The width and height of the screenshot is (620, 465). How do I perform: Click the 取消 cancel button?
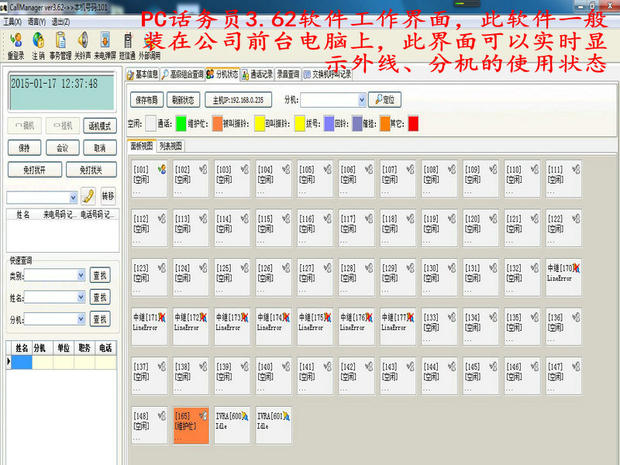(100, 148)
